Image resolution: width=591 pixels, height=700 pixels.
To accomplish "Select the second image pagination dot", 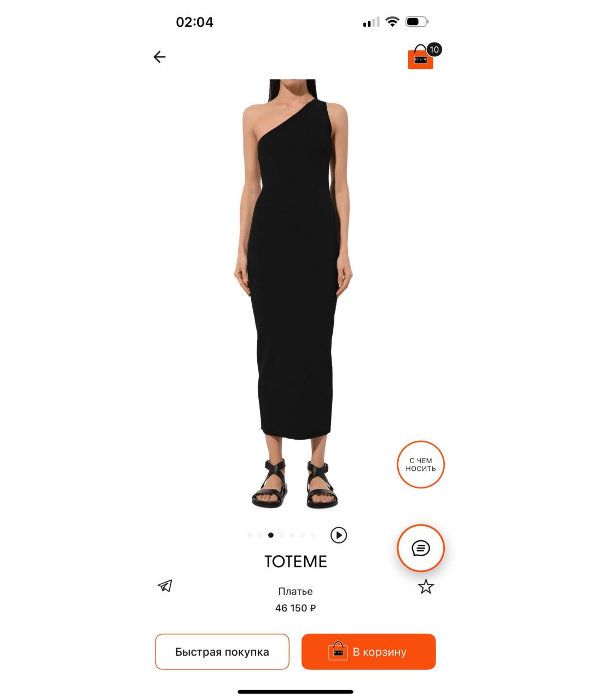I will (260, 535).
